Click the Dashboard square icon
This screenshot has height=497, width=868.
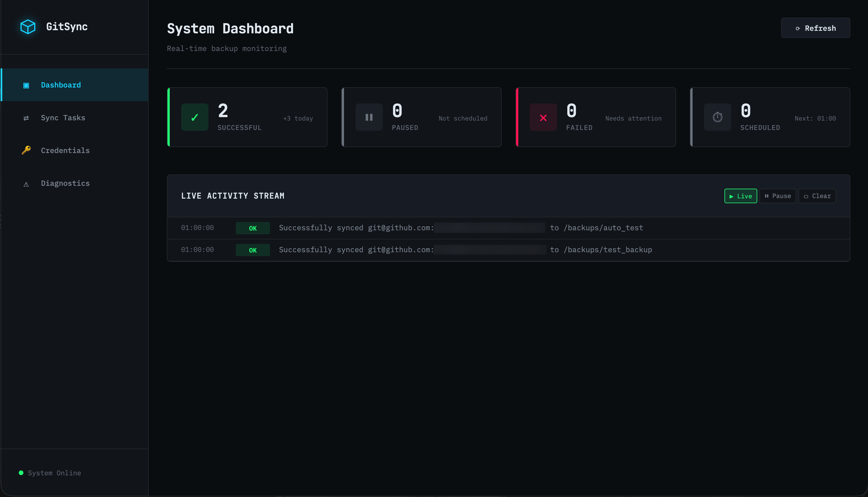click(x=26, y=85)
